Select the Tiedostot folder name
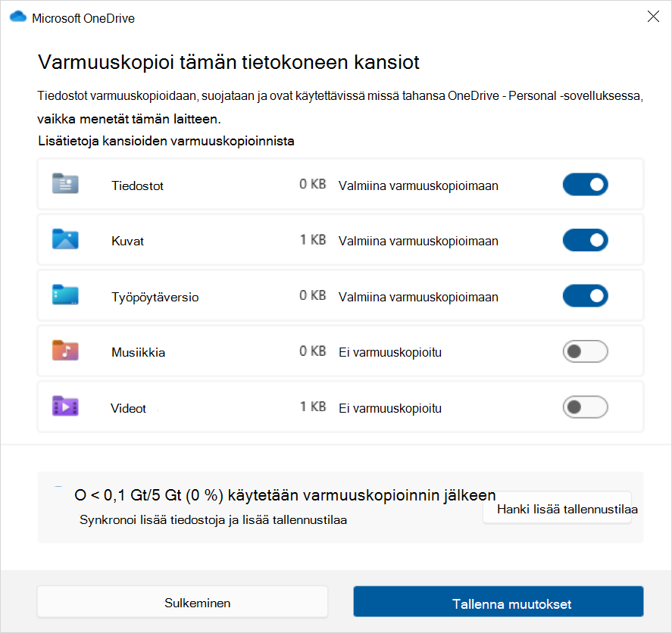The width and height of the screenshot is (672, 633). click(x=138, y=186)
